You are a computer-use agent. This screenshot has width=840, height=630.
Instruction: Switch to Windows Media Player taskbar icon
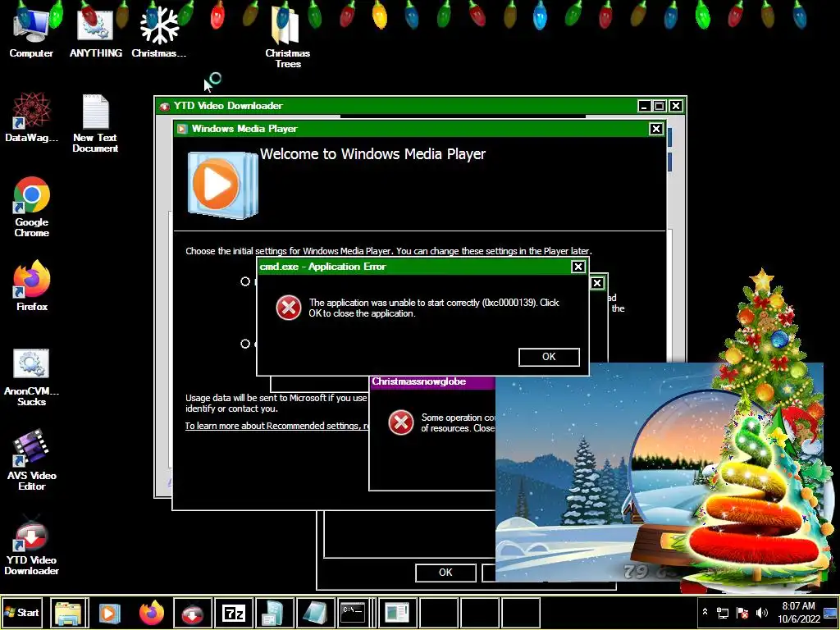point(109,612)
